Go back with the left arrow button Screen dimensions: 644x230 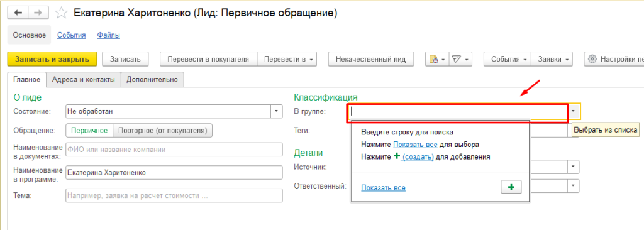18,13
